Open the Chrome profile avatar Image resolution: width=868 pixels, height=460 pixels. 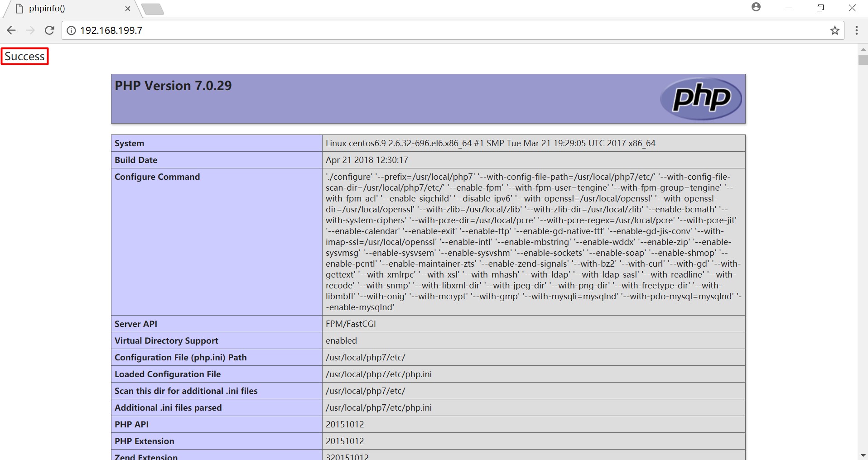756,7
